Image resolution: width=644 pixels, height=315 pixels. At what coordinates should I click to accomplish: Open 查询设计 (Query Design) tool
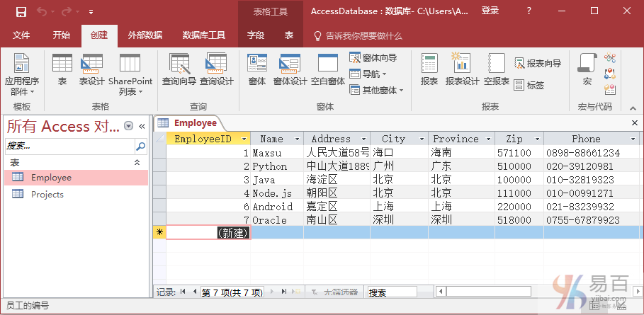click(216, 70)
